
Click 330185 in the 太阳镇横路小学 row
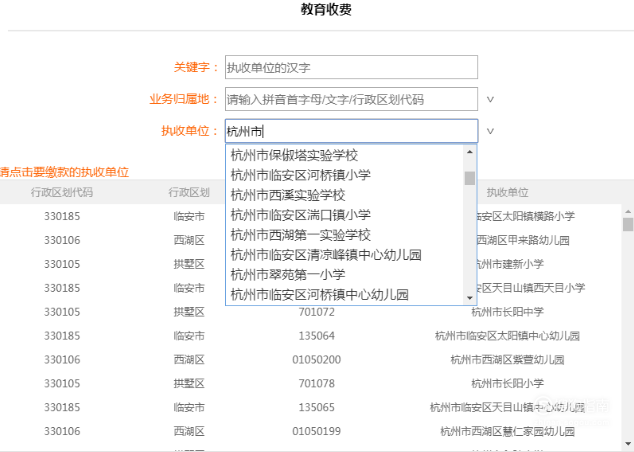(x=62, y=216)
